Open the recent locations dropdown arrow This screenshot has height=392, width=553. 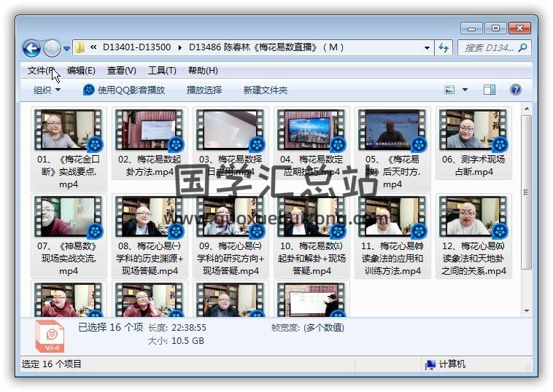[x=66, y=49]
